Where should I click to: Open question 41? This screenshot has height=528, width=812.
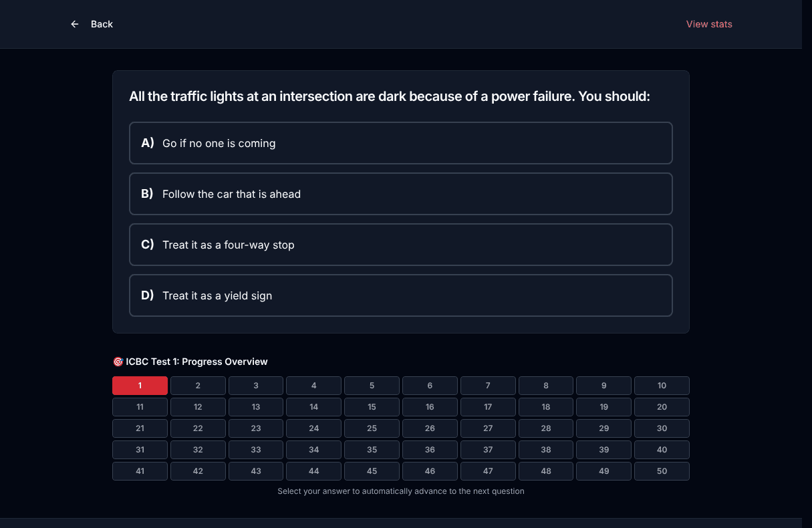(x=140, y=471)
